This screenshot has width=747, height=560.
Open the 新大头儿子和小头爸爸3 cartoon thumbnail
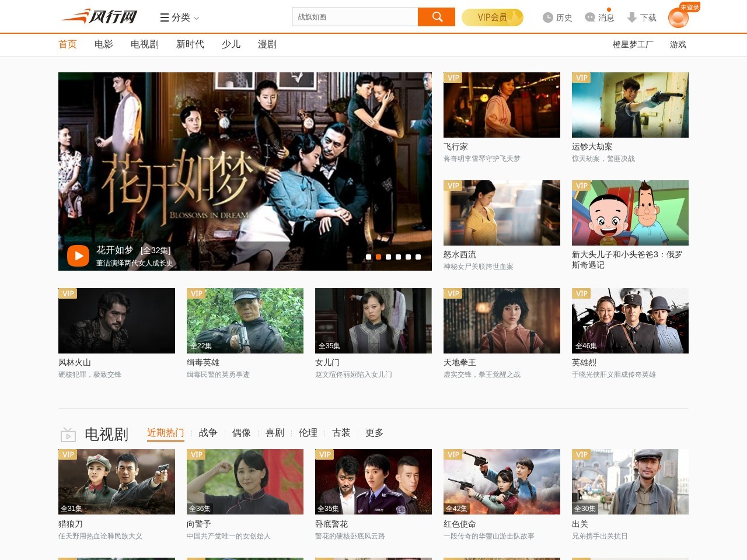630,213
